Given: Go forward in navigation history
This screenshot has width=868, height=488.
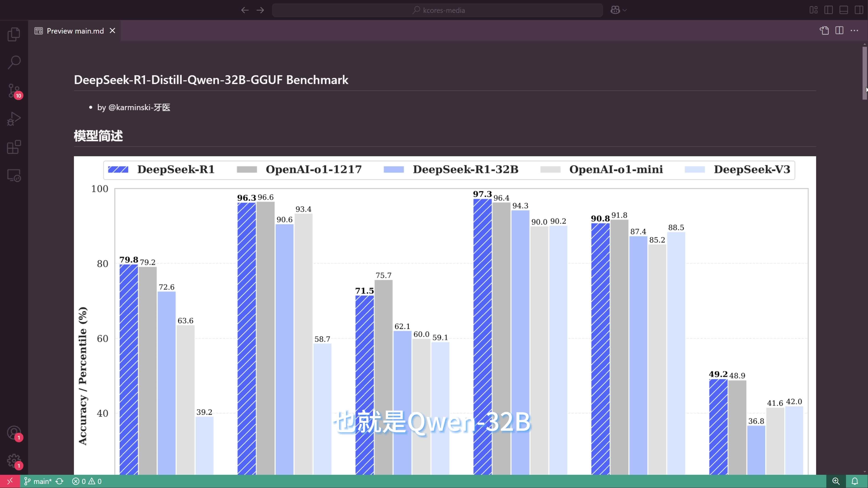Looking at the screenshot, I should [x=260, y=10].
